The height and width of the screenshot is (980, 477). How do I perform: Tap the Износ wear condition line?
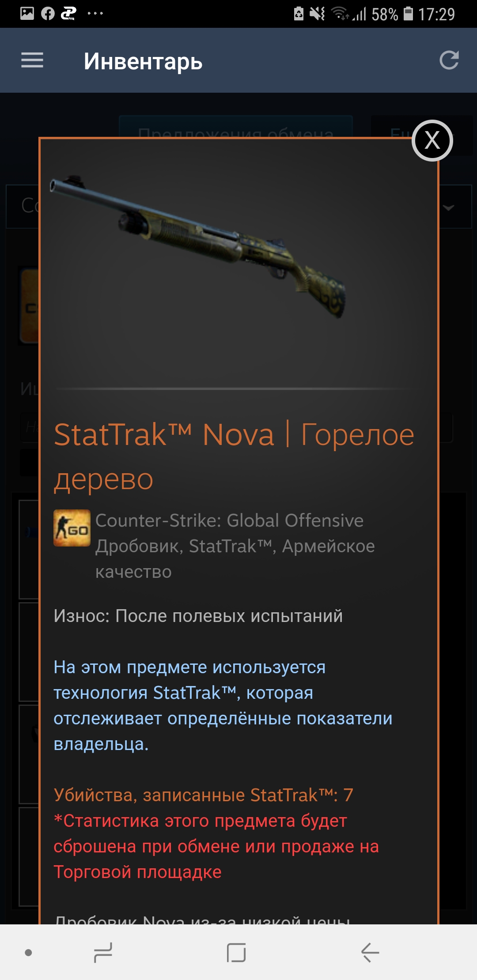pos(198,616)
